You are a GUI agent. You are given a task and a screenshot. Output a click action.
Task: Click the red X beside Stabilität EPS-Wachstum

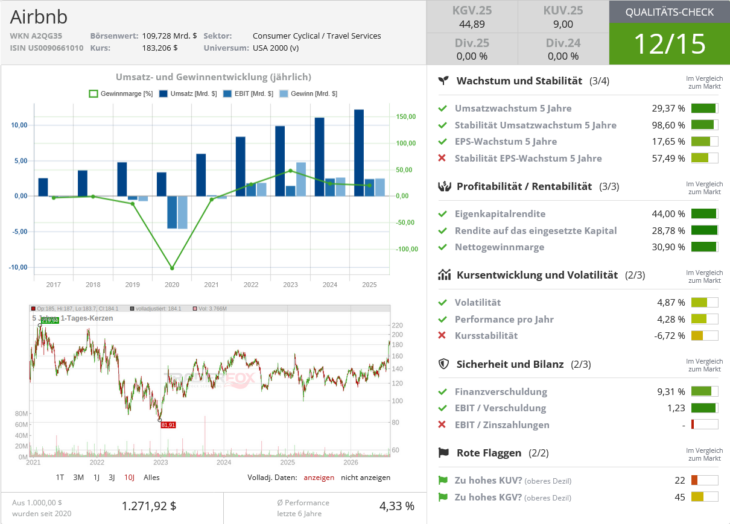click(442, 158)
